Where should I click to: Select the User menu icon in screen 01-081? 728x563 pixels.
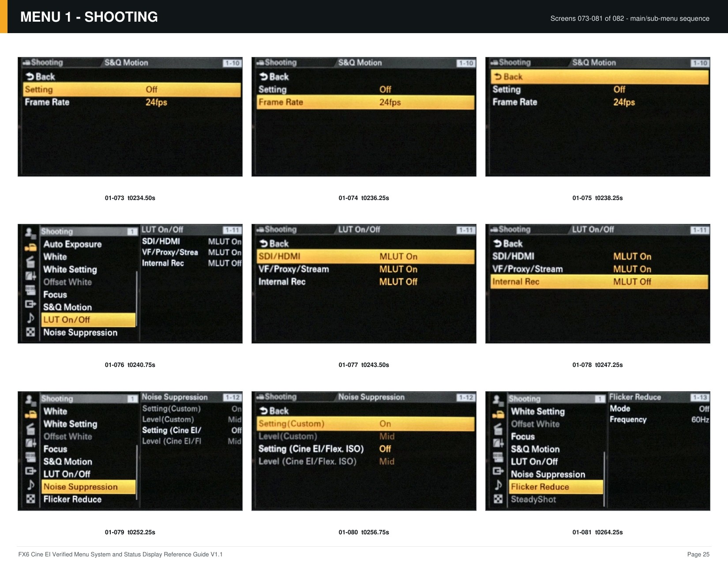(498, 400)
